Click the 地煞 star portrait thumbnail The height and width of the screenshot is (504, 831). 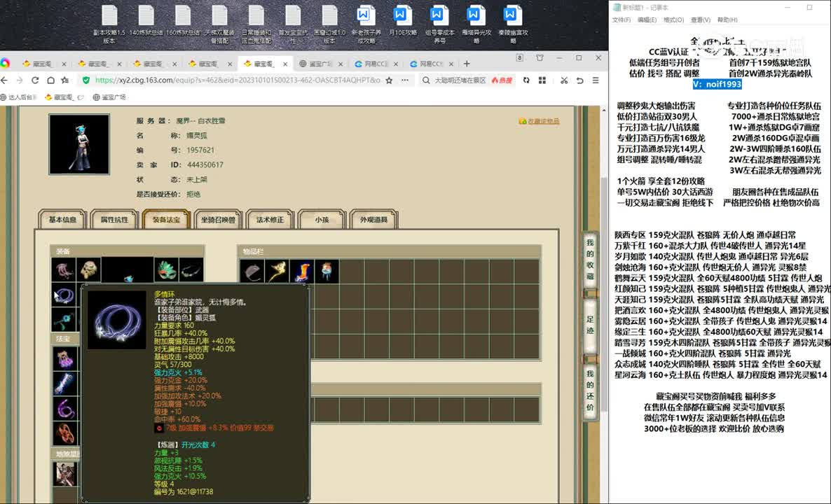[x=65, y=473]
